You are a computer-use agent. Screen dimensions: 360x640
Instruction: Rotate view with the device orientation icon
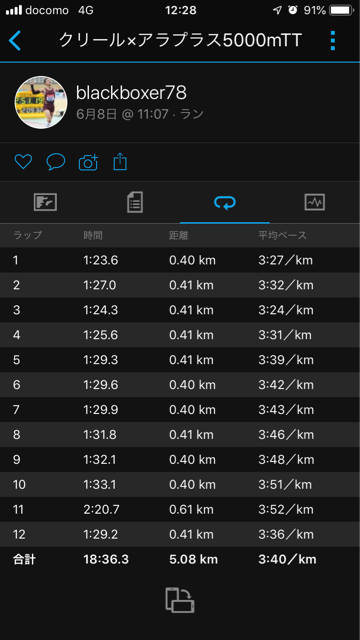180,600
